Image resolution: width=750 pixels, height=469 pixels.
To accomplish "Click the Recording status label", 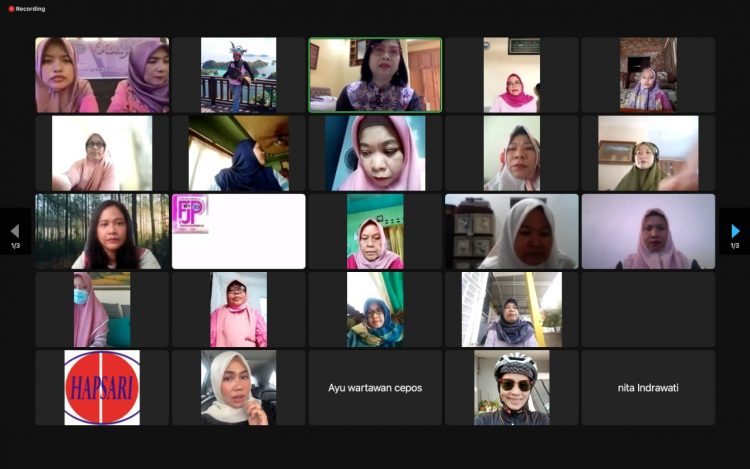I will coord(30,8).
